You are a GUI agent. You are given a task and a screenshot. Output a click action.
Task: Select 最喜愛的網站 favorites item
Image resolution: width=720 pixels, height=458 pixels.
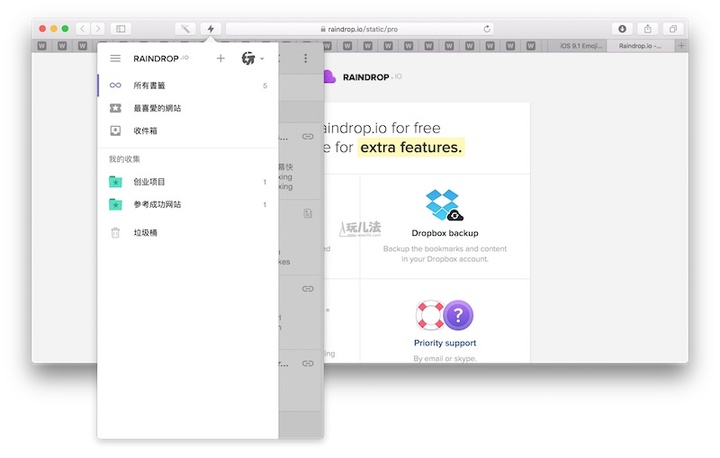pos(157,108)
